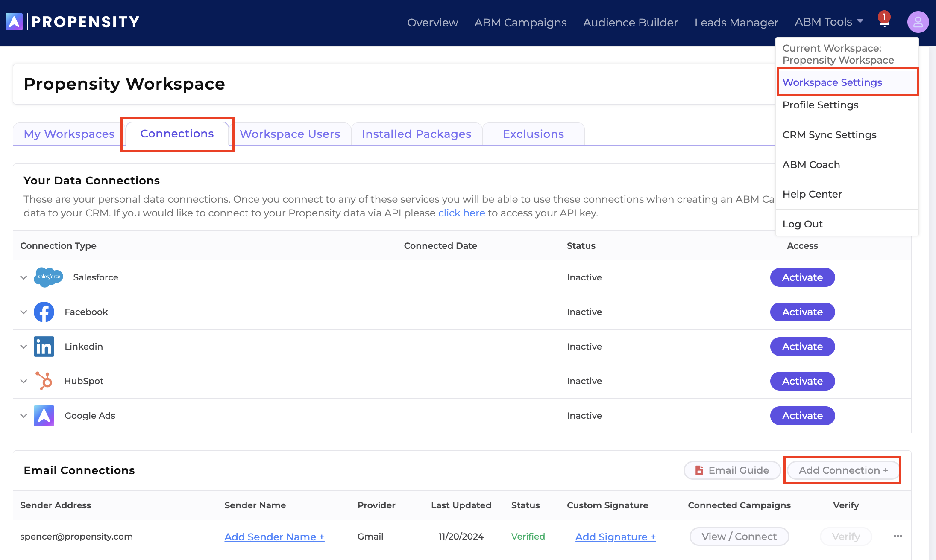Click the Current Workspace label in menu
Image resolution: width=936 pixels, height=560 pixels.
tap(838, 54)
